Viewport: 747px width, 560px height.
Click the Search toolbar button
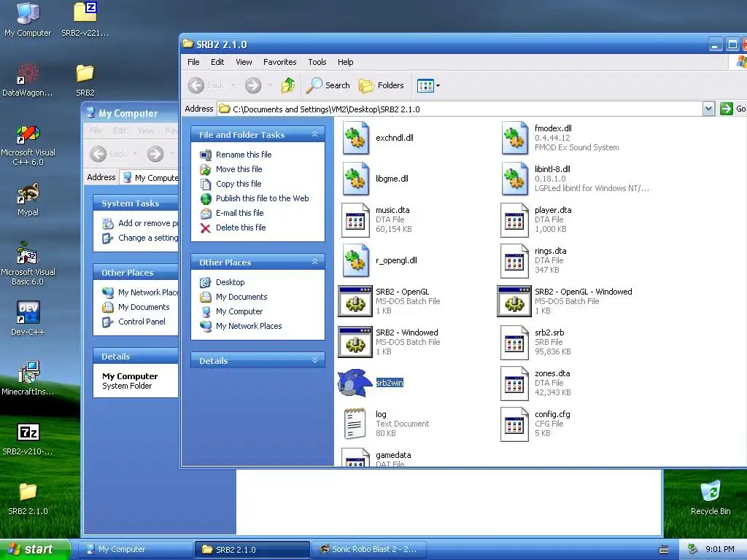(328, 86)
